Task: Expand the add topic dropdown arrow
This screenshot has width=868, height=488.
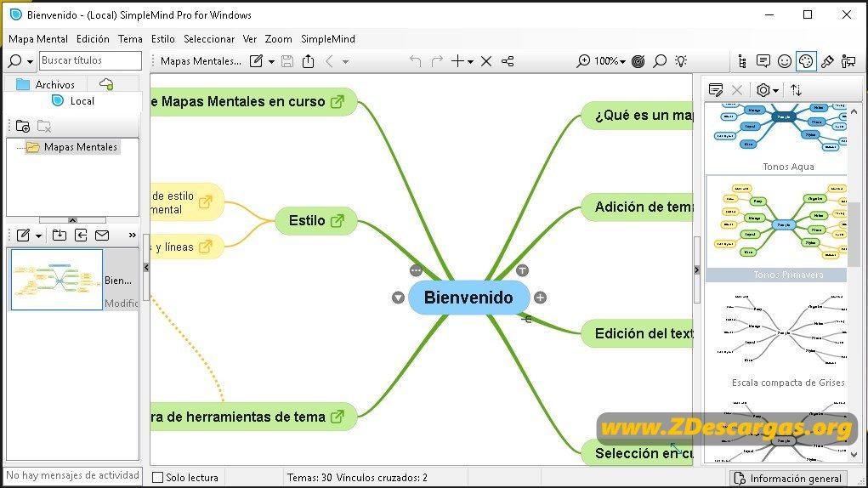Action: [470, 62]
